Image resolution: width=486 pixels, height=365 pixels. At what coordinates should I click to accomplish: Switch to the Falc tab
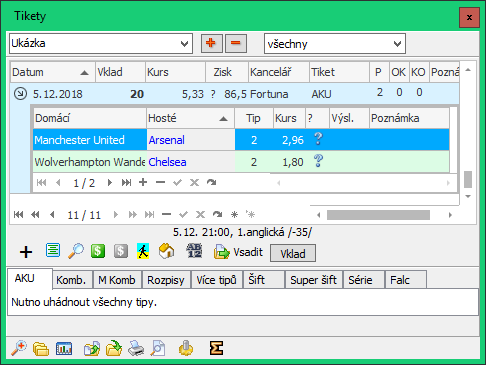click(x=405, y=280)
